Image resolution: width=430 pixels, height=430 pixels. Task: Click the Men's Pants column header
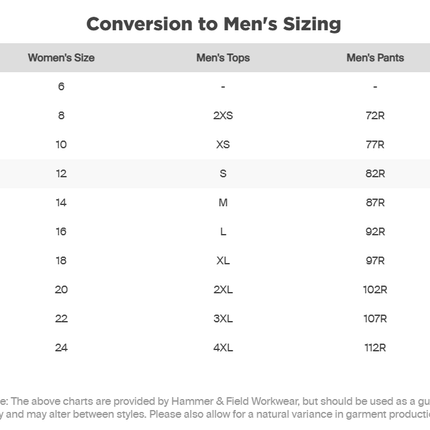point(375,58)
